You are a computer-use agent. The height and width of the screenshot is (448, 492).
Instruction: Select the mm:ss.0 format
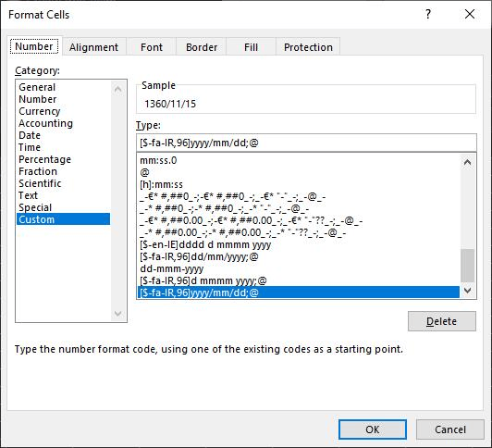coord(299,160)
